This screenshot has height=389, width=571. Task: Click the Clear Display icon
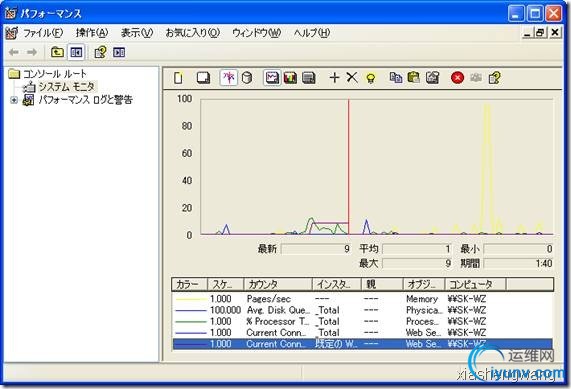[x=203, y=78]
